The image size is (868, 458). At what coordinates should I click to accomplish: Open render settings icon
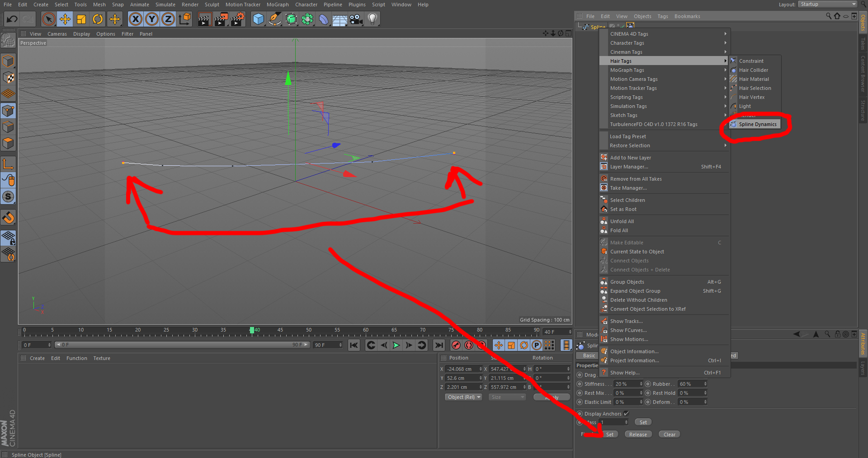tap(238, 19)
